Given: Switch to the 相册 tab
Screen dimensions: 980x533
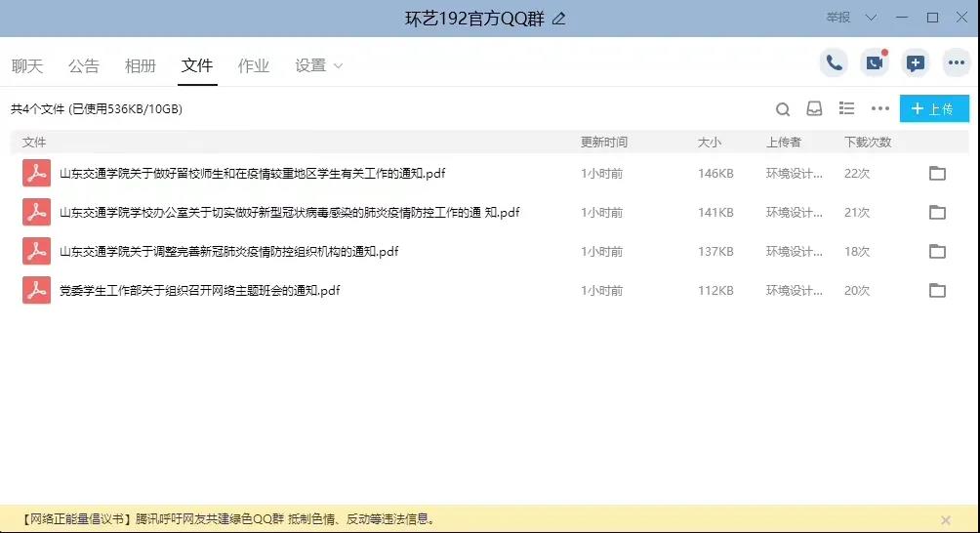Looking at the screenshot, I should 141,66.
